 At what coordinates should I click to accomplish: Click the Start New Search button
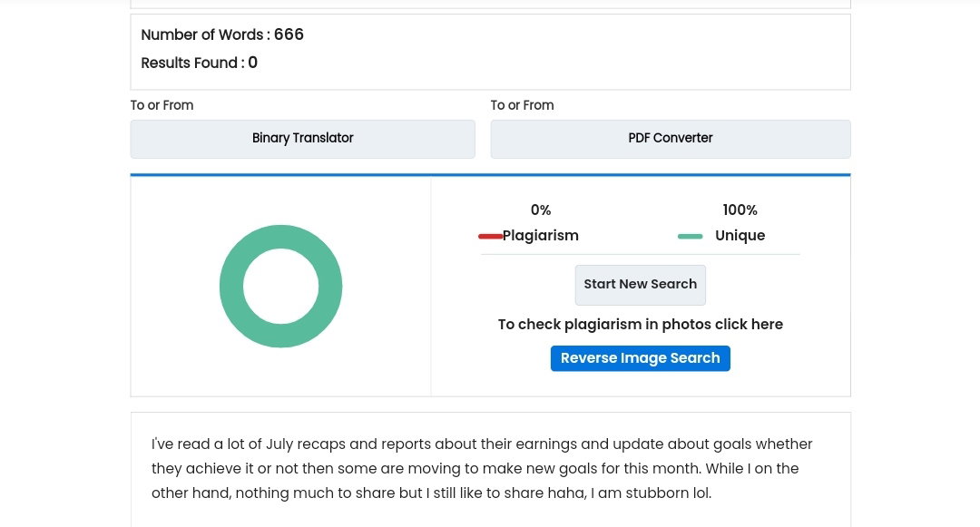pos(640,285)
